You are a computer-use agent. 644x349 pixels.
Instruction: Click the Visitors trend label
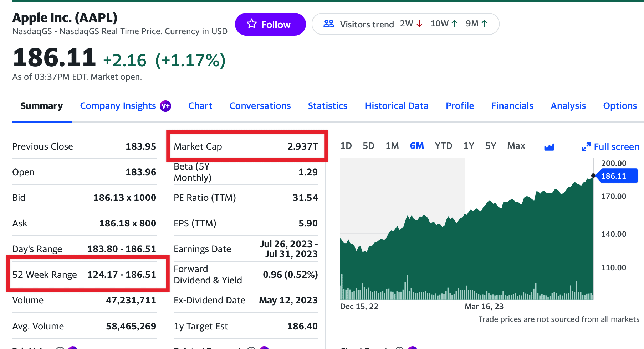pyautogui.click(x=367, y=24)
